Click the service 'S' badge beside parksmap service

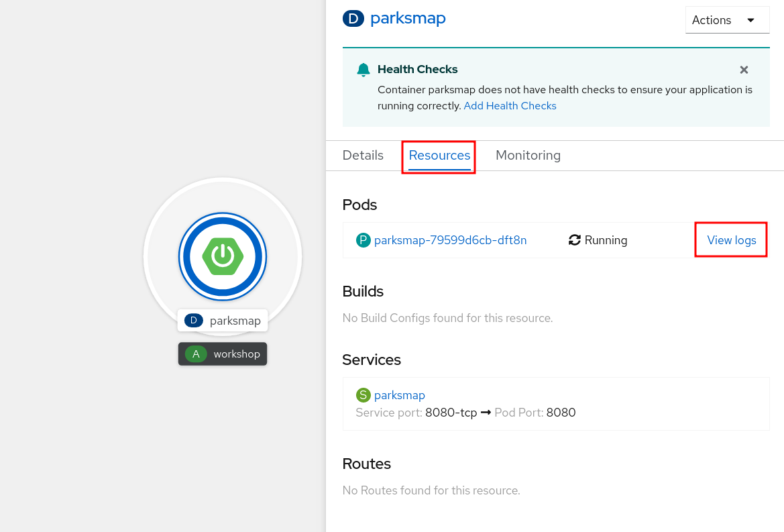click(x=364, y=395)
